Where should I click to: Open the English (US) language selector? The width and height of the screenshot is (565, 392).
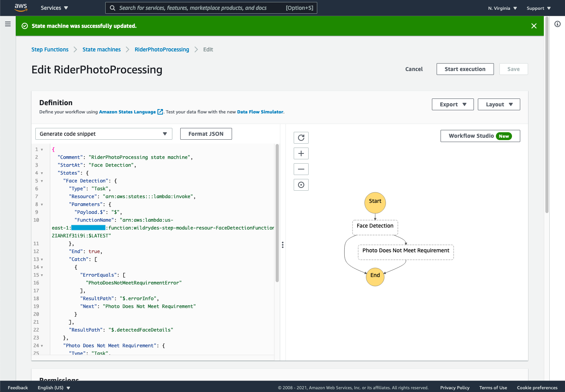coord(54,388)
